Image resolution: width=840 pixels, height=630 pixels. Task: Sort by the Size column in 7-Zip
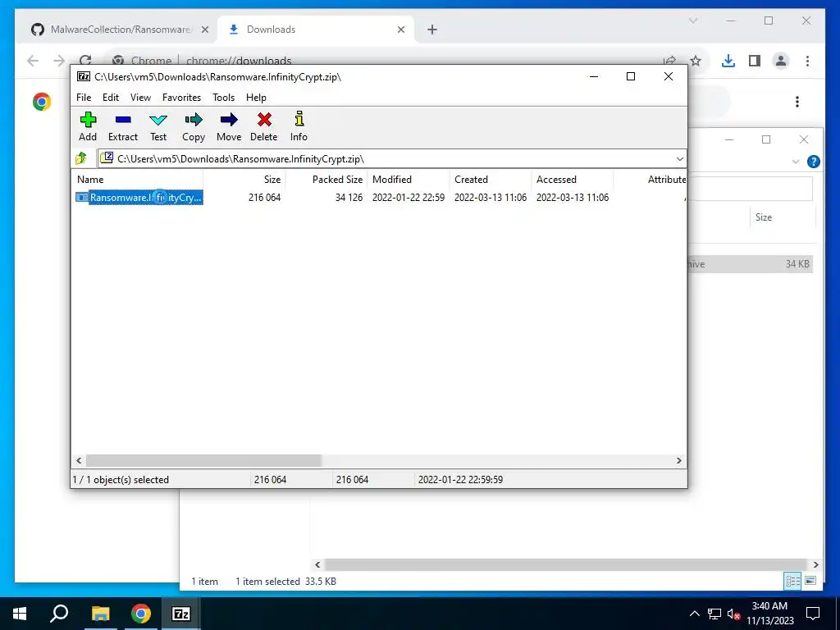click(x=244, y=180)
